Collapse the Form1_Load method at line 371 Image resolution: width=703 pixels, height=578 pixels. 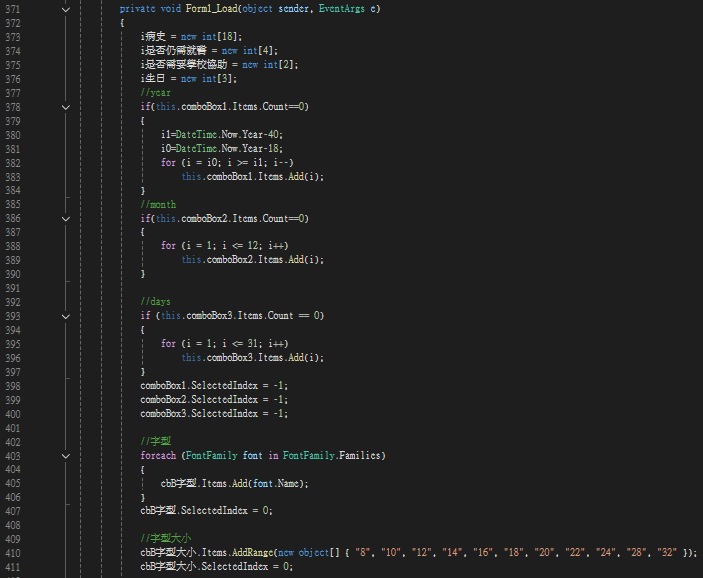pos(65,9)
